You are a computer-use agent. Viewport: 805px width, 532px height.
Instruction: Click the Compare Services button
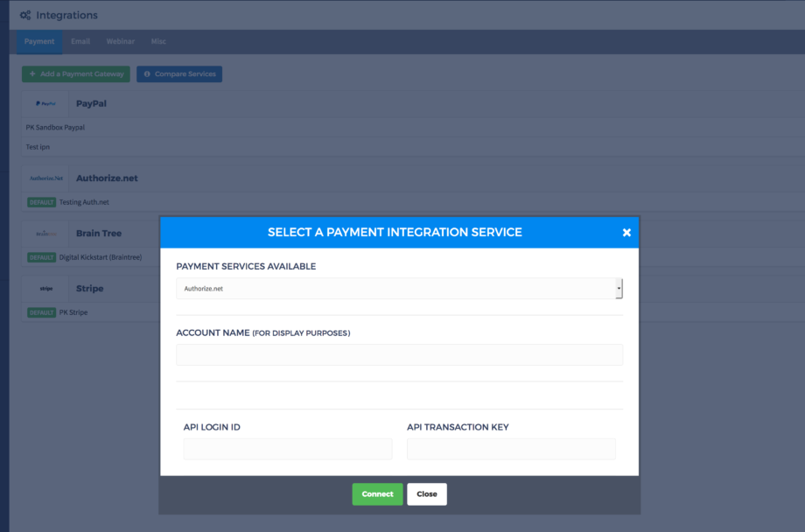coord(179,74)
